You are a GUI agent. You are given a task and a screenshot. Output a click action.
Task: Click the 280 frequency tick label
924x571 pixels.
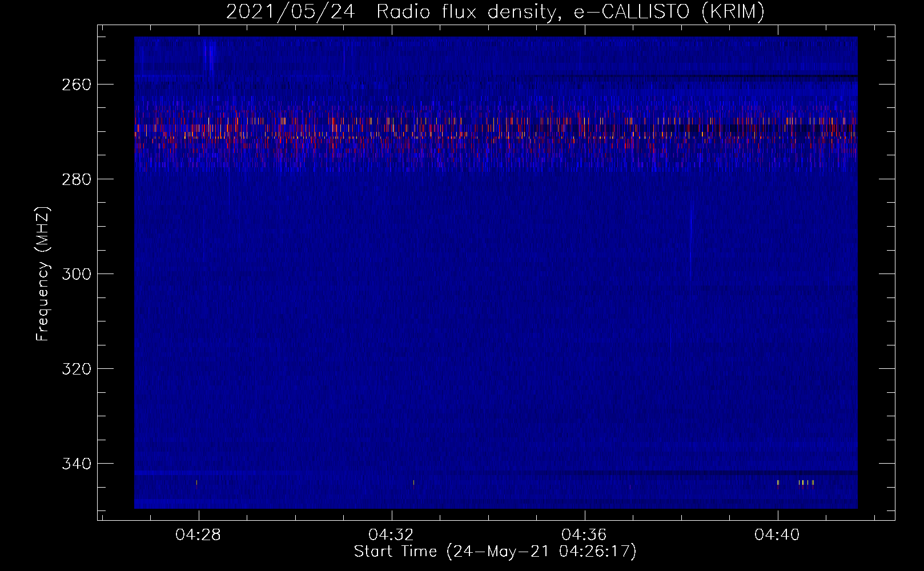click(76, 179)
